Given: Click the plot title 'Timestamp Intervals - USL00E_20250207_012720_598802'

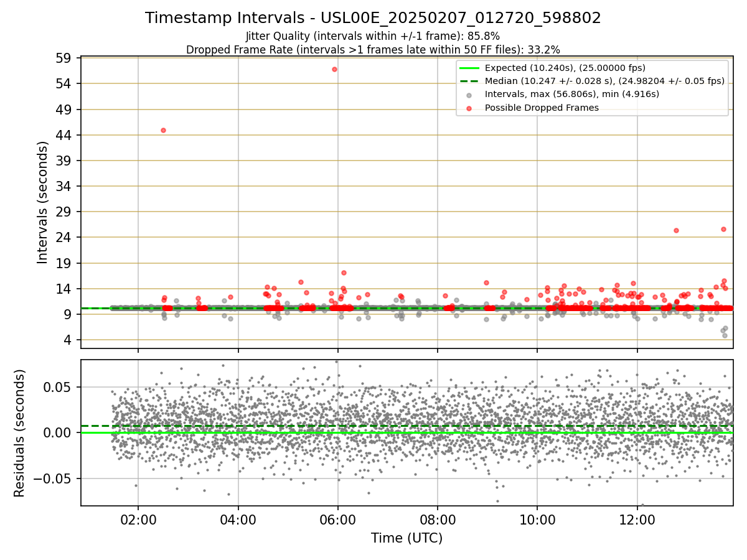Looking at the screenshot, I should click(373, 18).
